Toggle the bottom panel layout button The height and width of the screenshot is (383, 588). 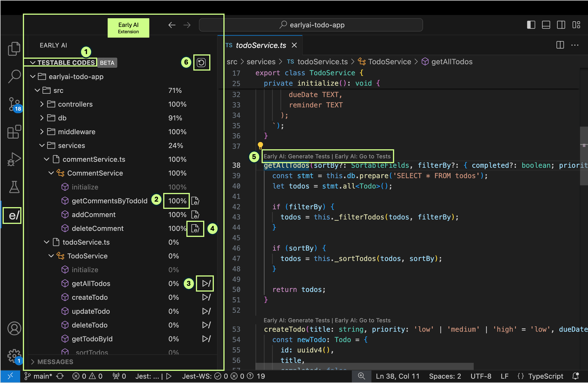546,25
